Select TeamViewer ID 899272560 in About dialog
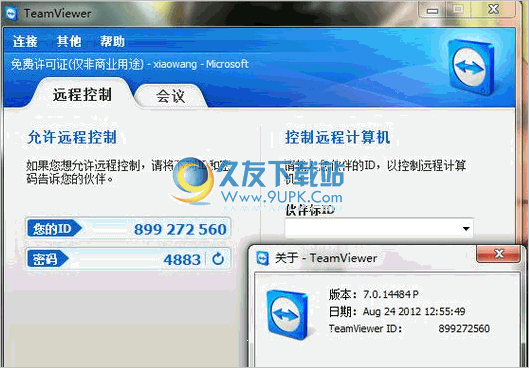This screenshot has width=529, height=368. tap(464, 328)
